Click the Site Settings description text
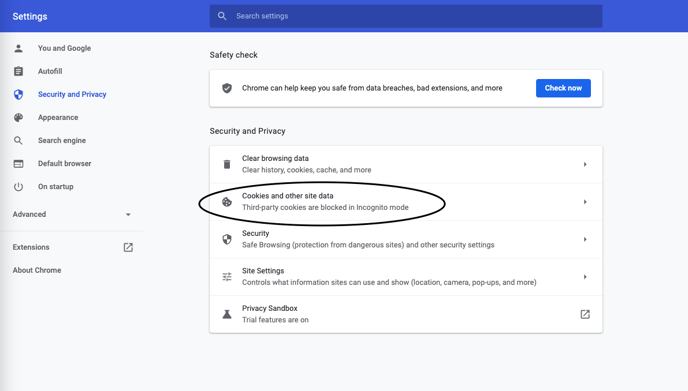The image size is (688, 391). tap(389, 283)
